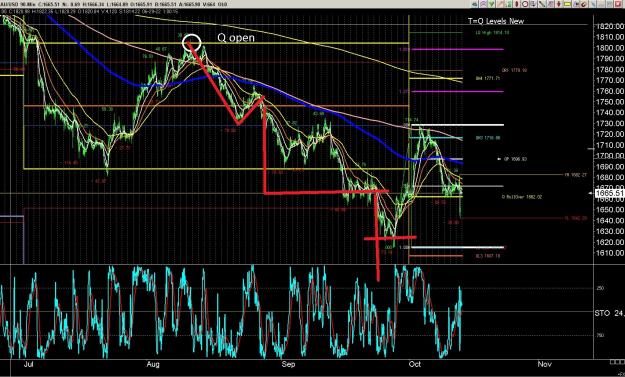The height and width of the screenshot is (377, 625).
Task: Click the 'T=Q Levels New' chart label
Action: pos(496,21)
